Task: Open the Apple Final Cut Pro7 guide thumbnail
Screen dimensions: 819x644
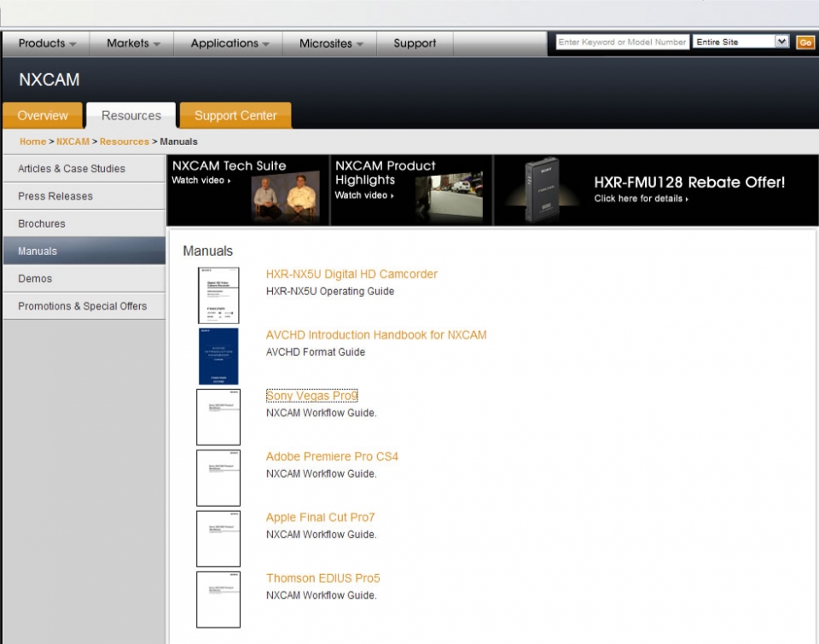Action: (218, 538)
